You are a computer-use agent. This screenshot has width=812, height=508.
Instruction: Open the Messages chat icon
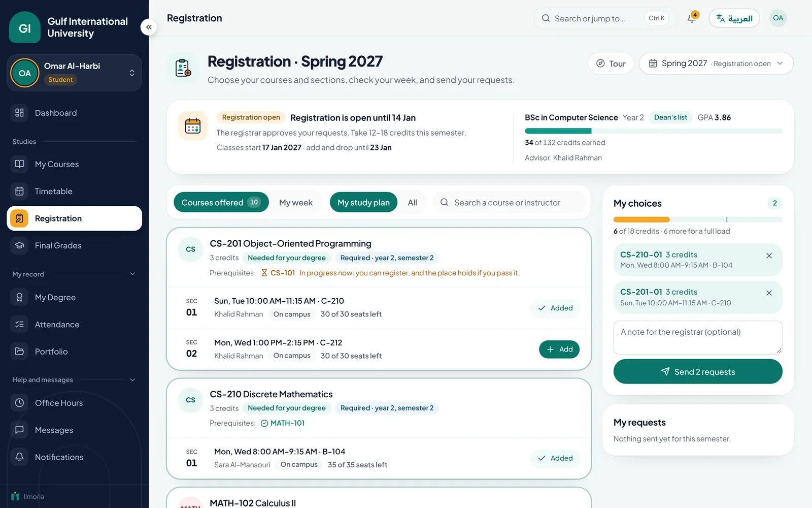coord(19,430)
